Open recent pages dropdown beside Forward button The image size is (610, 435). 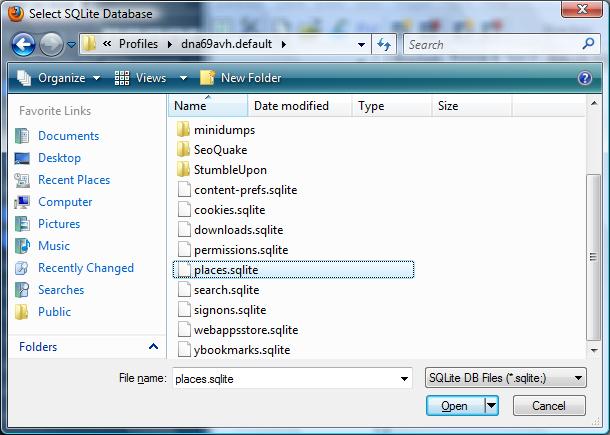pyautogui.click(x=71, y=45)
